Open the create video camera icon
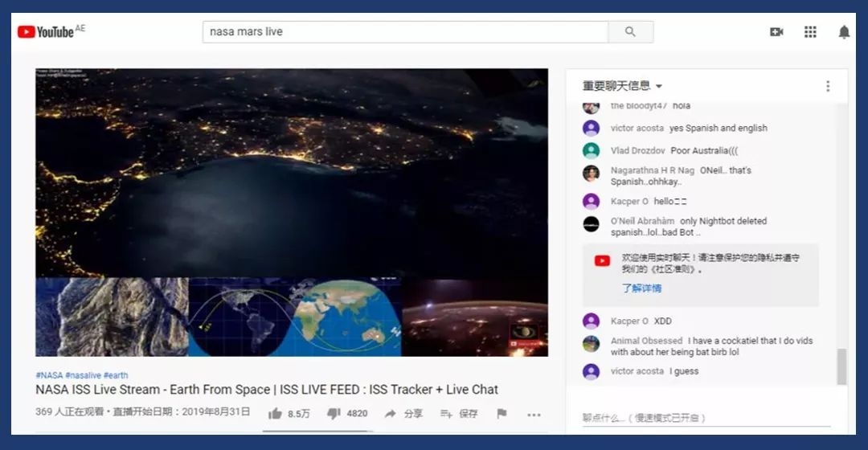Viewport: 868px width, 450px height. [776, 32]
